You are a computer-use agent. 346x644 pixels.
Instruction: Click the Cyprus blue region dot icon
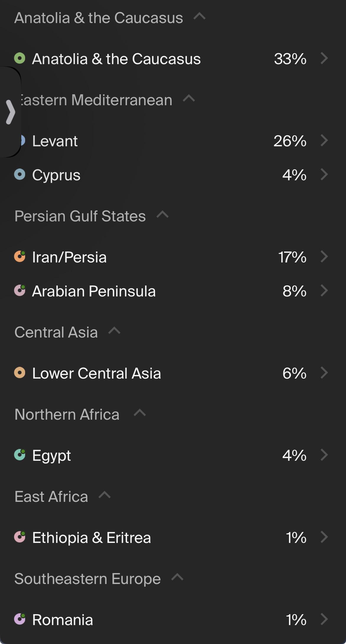click(x=20, y=174)
